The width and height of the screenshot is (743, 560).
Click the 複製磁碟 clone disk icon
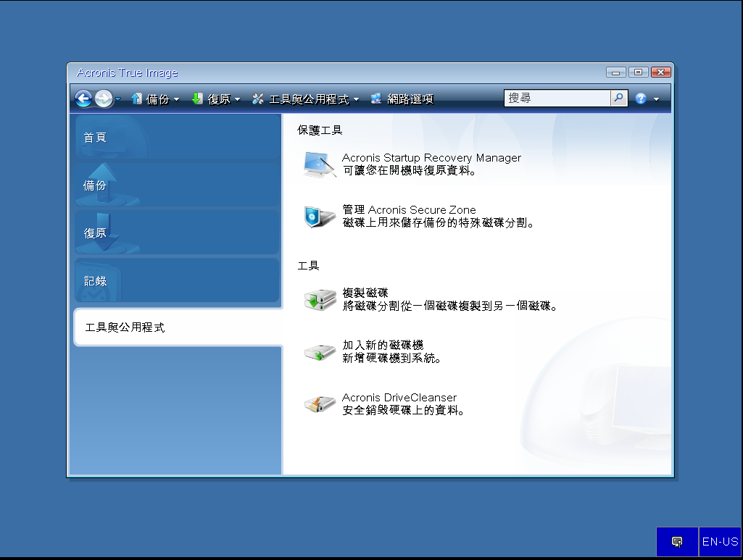pos(319,299)
